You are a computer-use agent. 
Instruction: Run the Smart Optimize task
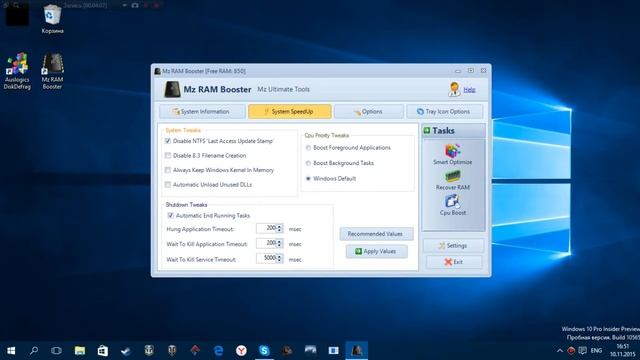[452, 154]
